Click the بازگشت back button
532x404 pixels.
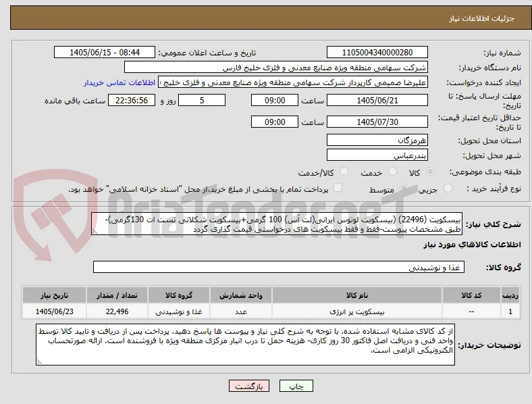pos(249,386)
